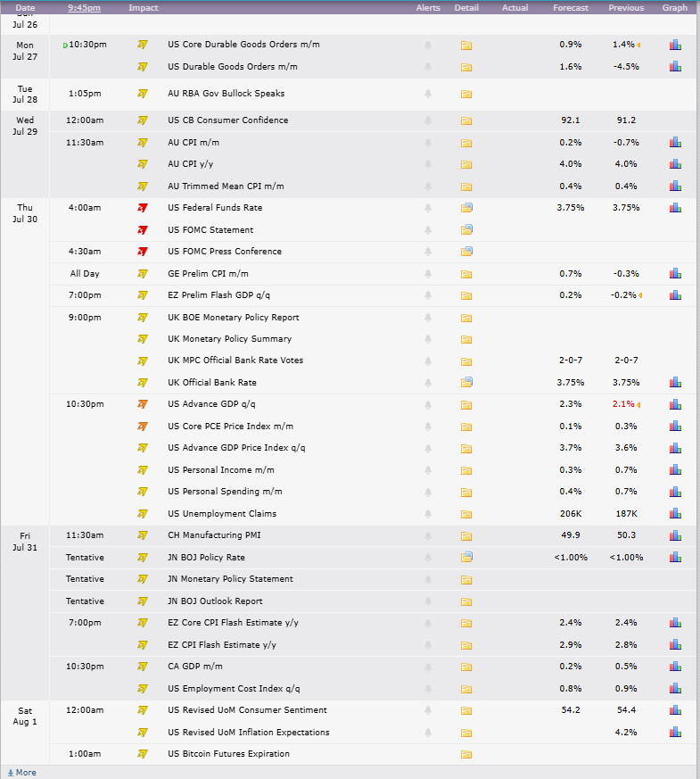Expand detail folder for EZ Prelim Flash GDP q/q

466,295
